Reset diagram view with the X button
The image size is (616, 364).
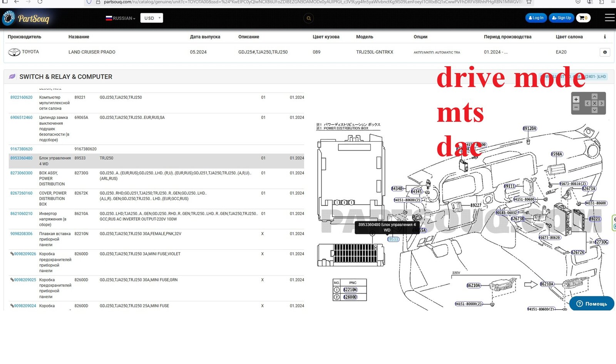click(594, 103)
